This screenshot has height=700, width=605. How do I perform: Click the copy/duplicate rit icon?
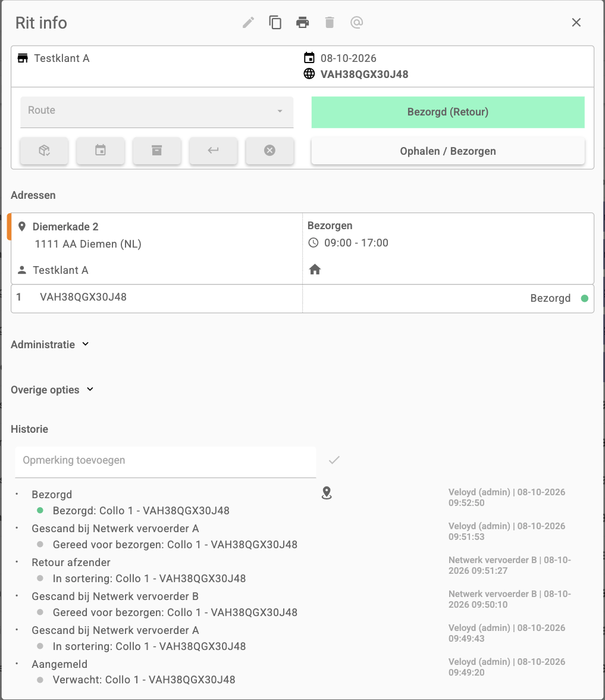click(275, 23)
